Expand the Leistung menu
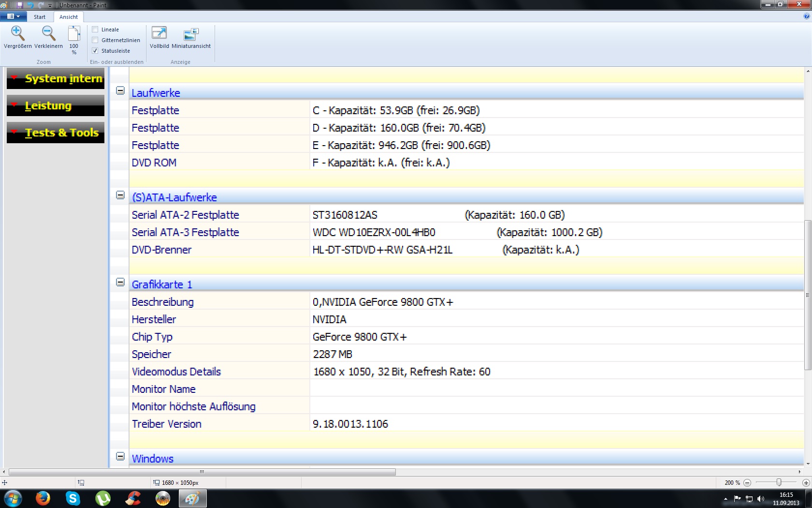 (56, 105)
